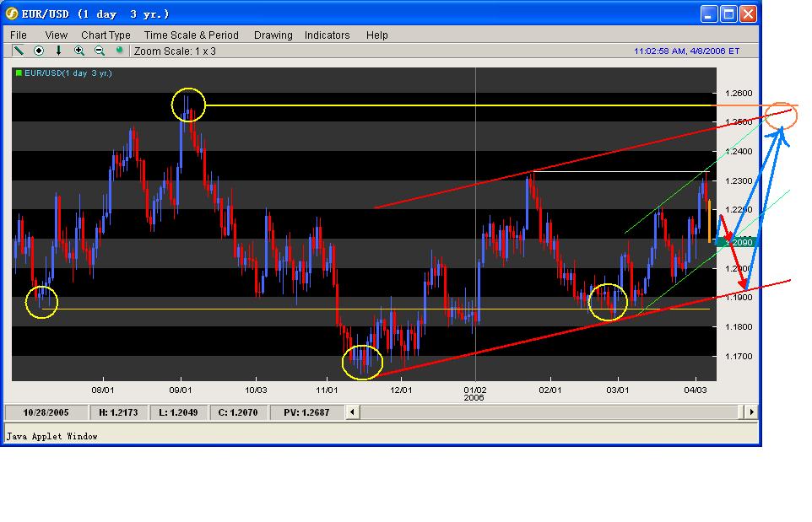Toggle the trendline tool selection state
This screenshot has height=522, width=812.
(x=18, y=51)
